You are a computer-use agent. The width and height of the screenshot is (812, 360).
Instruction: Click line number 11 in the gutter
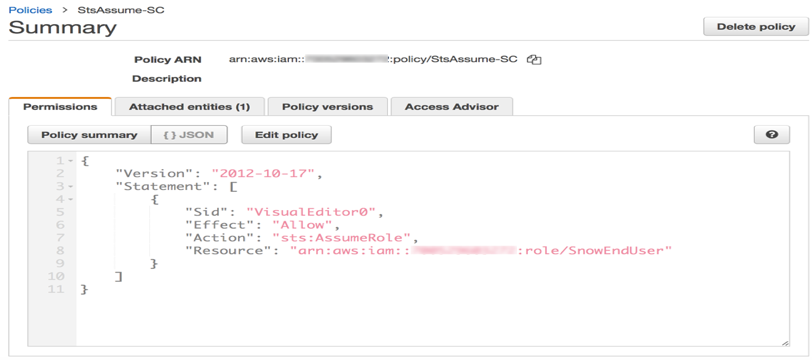[x=55, y=289]
